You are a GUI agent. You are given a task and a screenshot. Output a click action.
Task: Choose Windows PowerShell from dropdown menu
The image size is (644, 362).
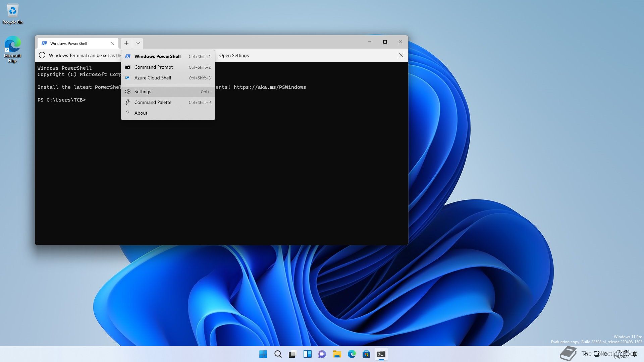(x=168, y=56)
